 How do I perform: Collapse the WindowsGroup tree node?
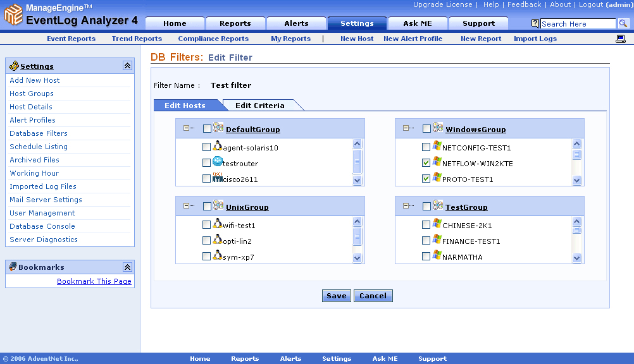coord(406,128)
